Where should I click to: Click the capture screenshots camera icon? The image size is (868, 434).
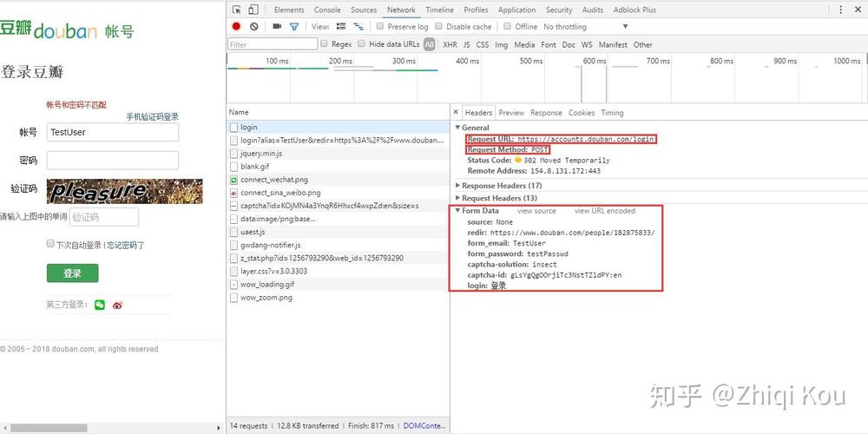pos(277,27)
